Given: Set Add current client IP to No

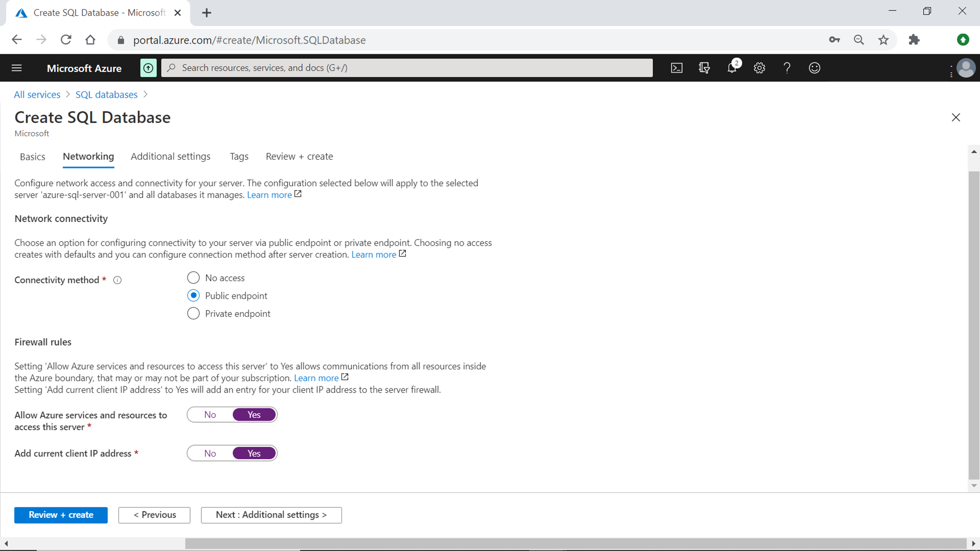Looking at the screenshot, I should 210,454.
